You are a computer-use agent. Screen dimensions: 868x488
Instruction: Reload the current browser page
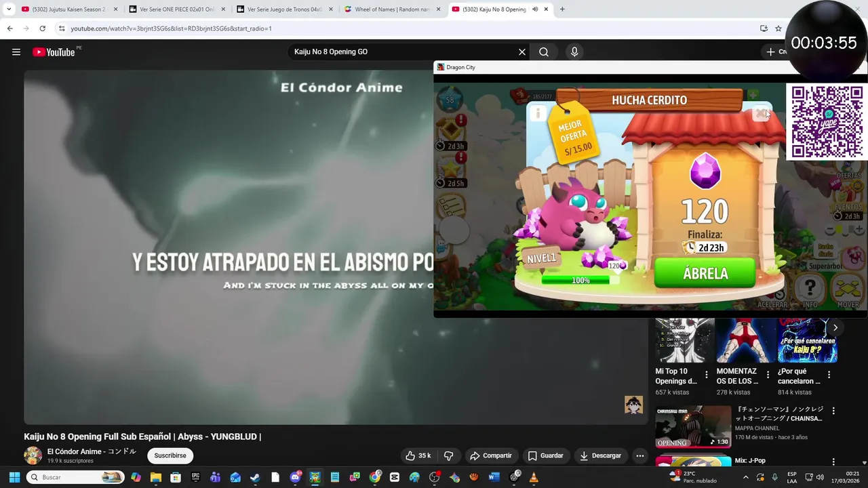(x=42, y=28)
